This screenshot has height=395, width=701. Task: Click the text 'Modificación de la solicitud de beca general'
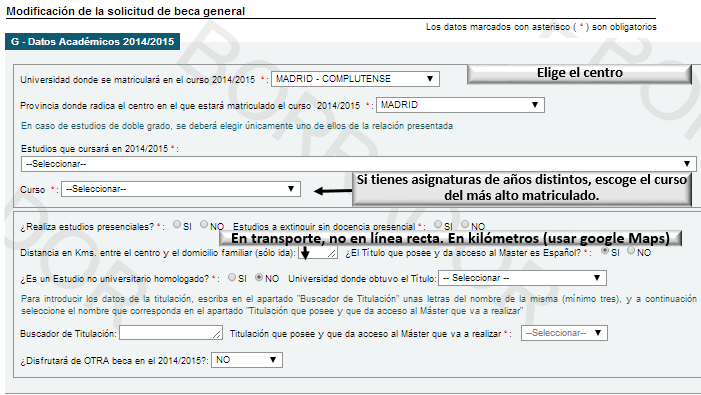point(126,11)
